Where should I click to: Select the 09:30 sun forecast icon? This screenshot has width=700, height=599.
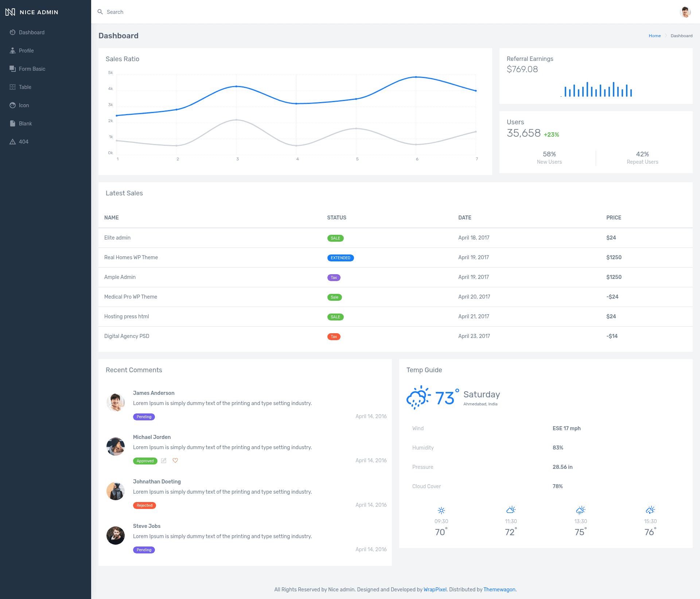point(441,510)
